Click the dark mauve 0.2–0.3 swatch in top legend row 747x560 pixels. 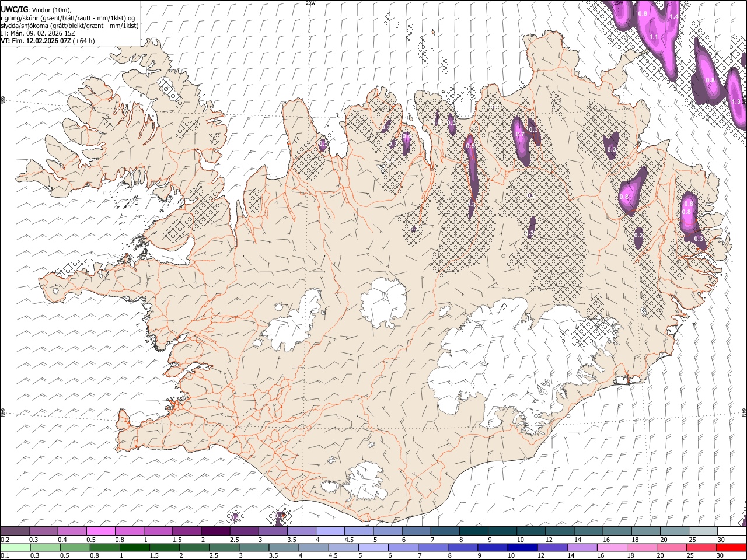[15, 531]
